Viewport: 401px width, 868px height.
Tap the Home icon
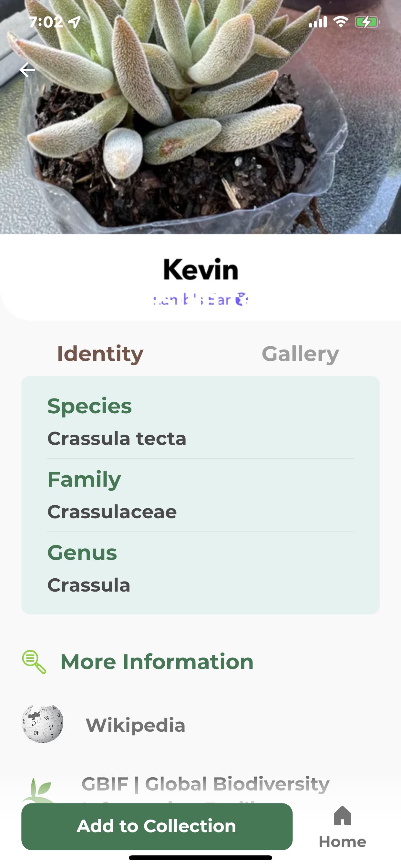(342, 816)
